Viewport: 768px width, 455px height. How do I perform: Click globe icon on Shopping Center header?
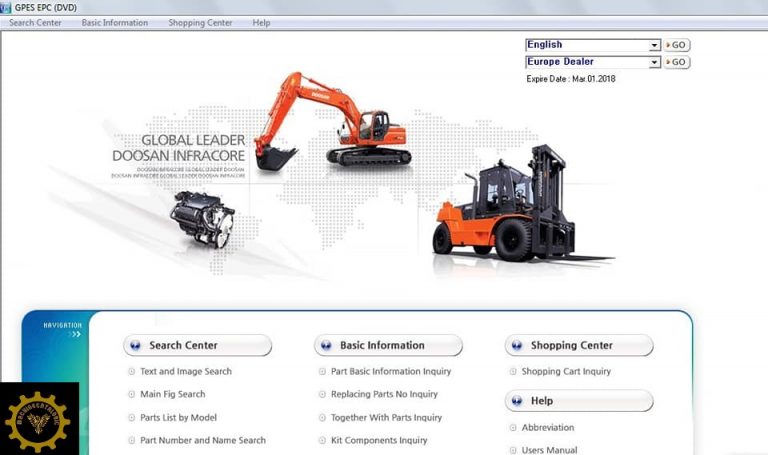pyautogui.click(x=517, y=345)
